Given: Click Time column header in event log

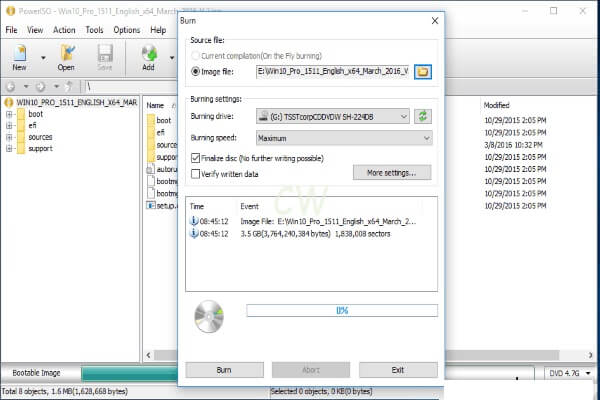Looking at the screenshot, I should click(197, 206).
